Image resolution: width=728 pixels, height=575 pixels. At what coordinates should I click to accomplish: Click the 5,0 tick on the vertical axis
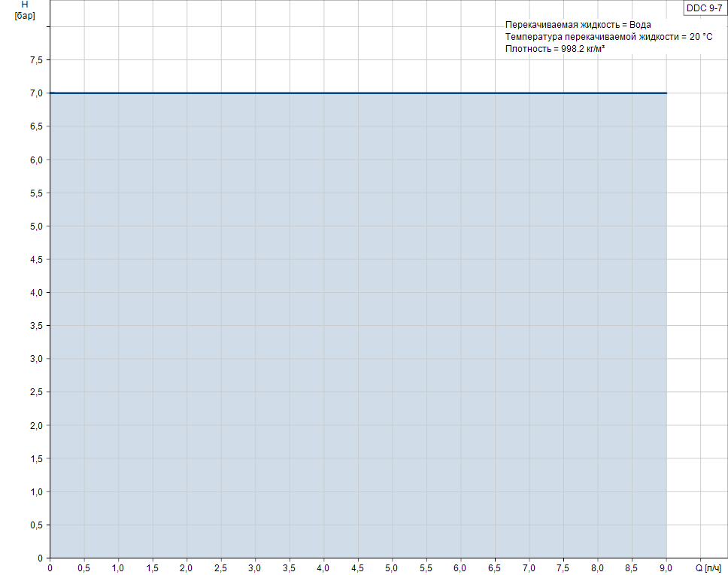(x=35, y=226)
